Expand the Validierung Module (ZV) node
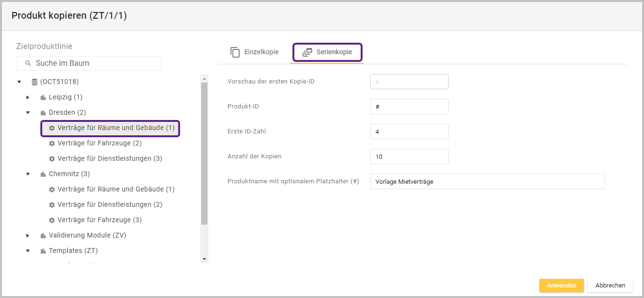The height and width of the screenshot is (298, 644). click(x=28, y=236)
